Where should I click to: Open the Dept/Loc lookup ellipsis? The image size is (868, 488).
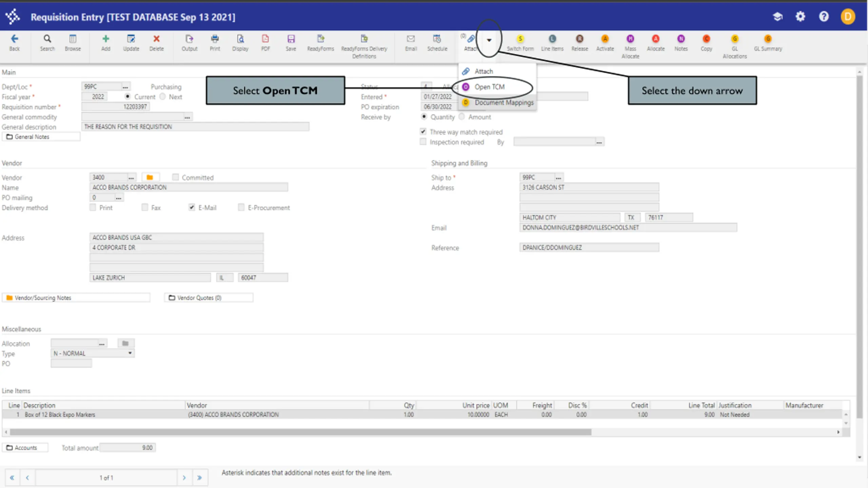point(125,87)
